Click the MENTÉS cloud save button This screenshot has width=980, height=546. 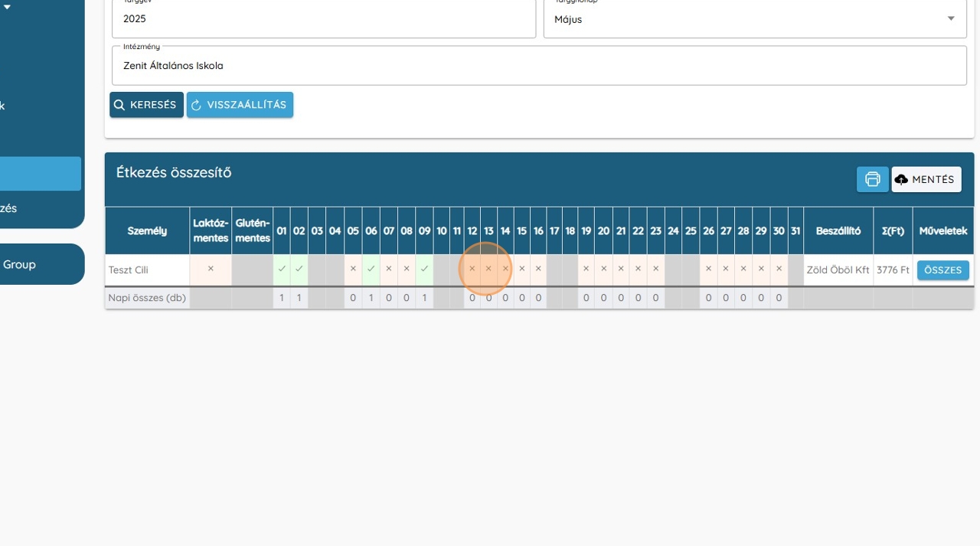(x=926, y=179)
